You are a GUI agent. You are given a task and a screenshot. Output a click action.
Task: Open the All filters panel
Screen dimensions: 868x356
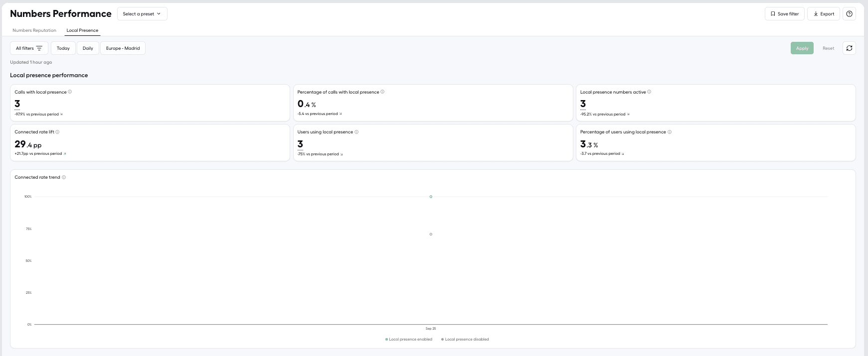click(x=29, y=48)
